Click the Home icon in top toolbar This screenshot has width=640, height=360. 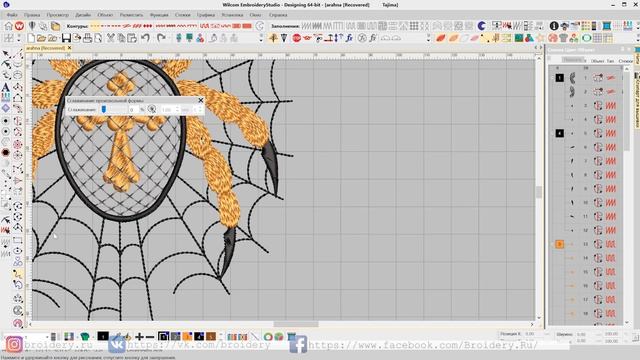pos(8,26)
